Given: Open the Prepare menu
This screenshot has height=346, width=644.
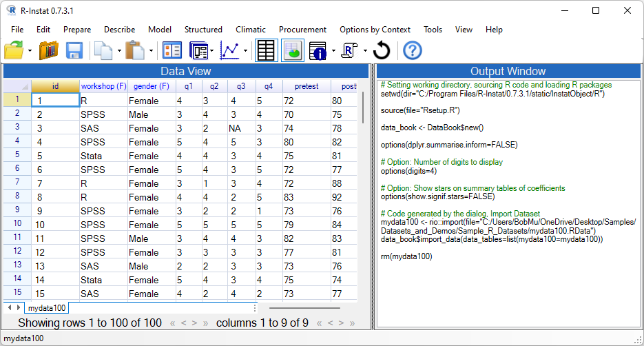Looking at the screenshot, I should [77, 30].
